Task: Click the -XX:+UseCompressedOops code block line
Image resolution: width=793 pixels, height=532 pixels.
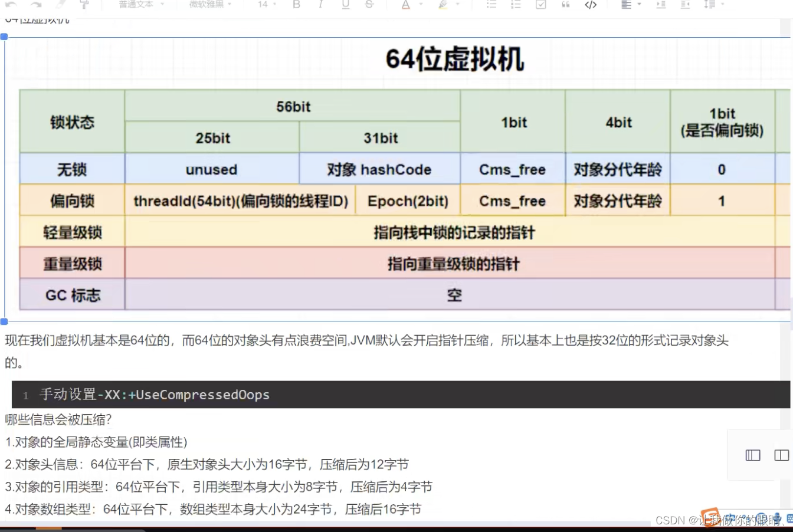Action: tap(401, 395)
